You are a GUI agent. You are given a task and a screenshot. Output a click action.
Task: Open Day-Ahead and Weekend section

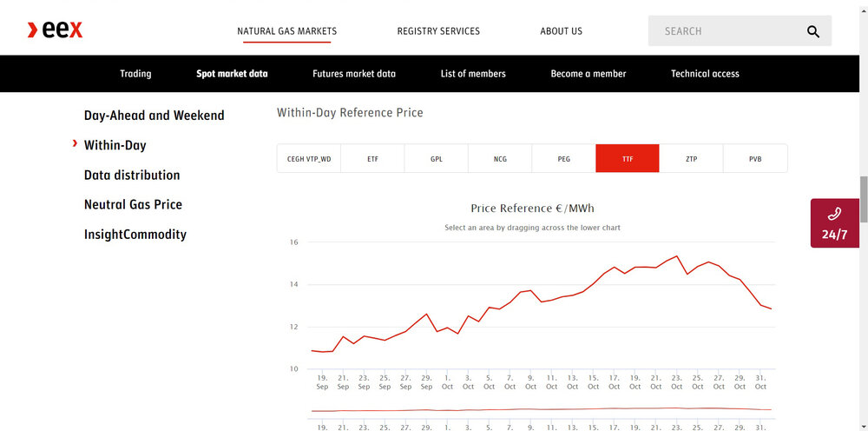point(154,116)
